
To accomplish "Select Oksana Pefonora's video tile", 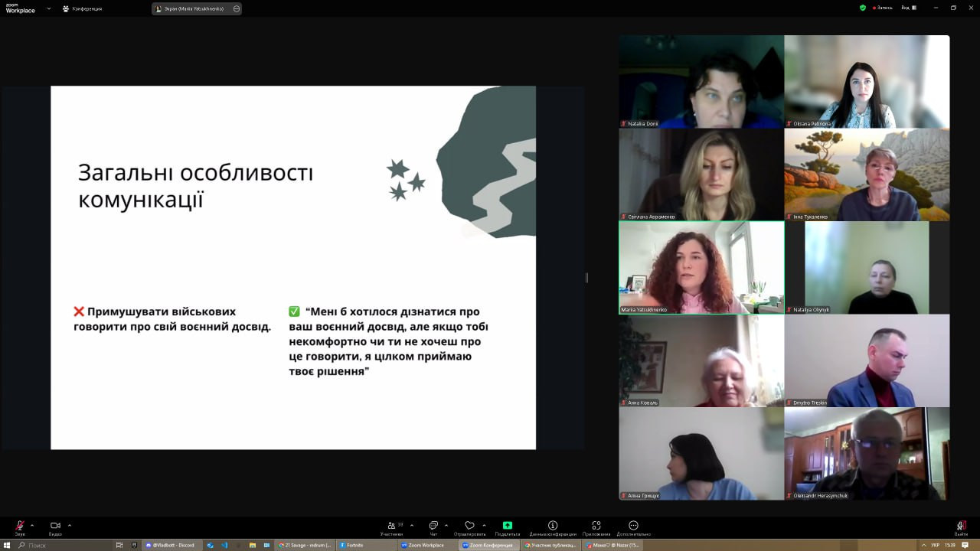I will (867, 81).
